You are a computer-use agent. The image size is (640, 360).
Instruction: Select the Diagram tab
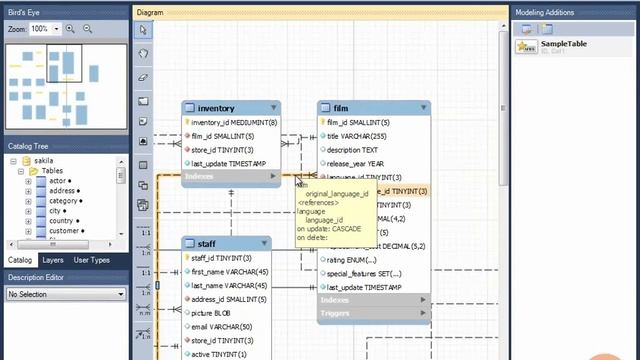point(150,13)
